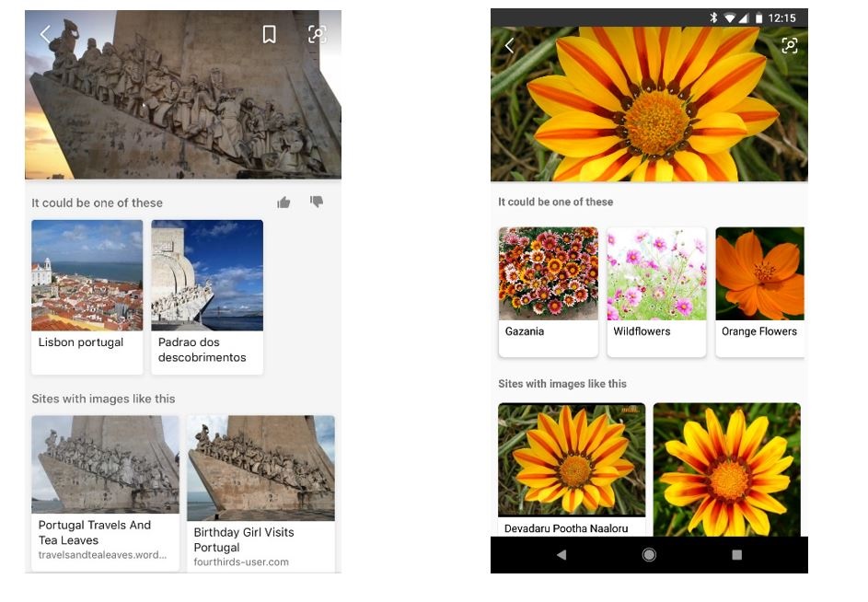The height and width of the screenshot is (602, 868).
Task: Open the Orange Flowers suggestion card
Action: click(759, 292)
